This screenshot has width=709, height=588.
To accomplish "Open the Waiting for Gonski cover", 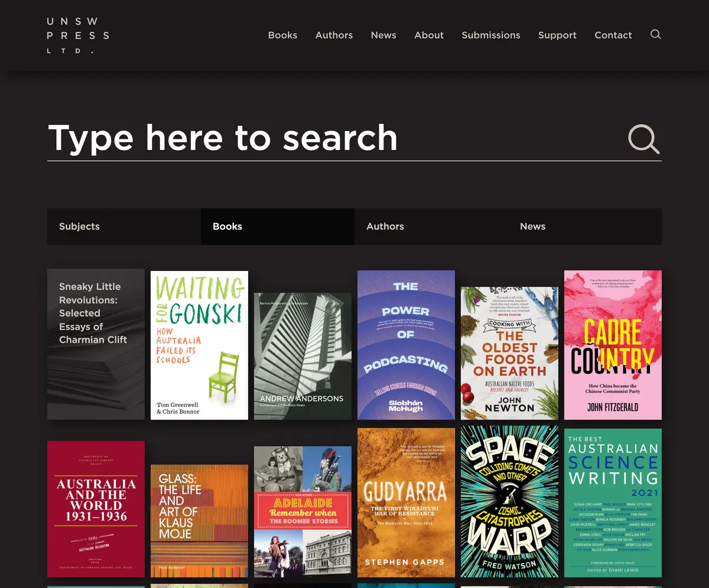I will click(199, 345).
